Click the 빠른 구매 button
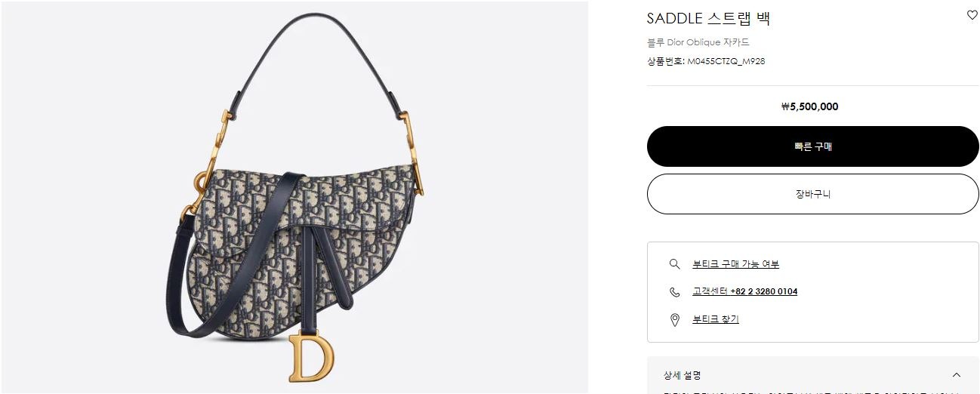Image resolution: width=980 pixels, height=394 pixels. [x=812, y=146]
